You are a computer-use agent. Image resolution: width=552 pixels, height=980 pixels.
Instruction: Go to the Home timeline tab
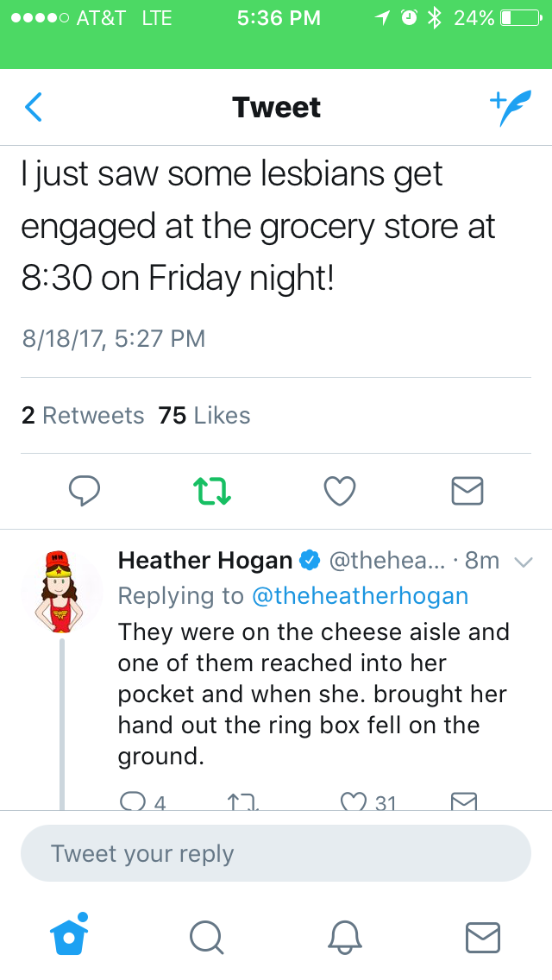(x=69, y=935)
